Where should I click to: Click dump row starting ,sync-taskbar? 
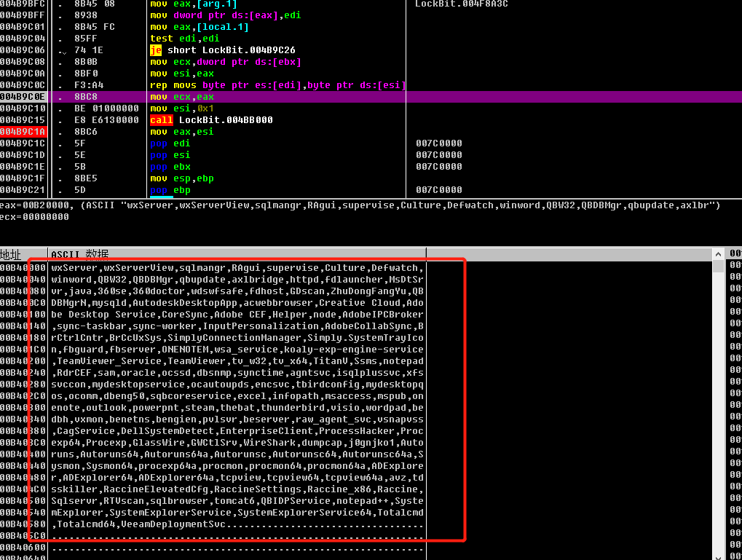pyautogui.click(x=237, y=326)
